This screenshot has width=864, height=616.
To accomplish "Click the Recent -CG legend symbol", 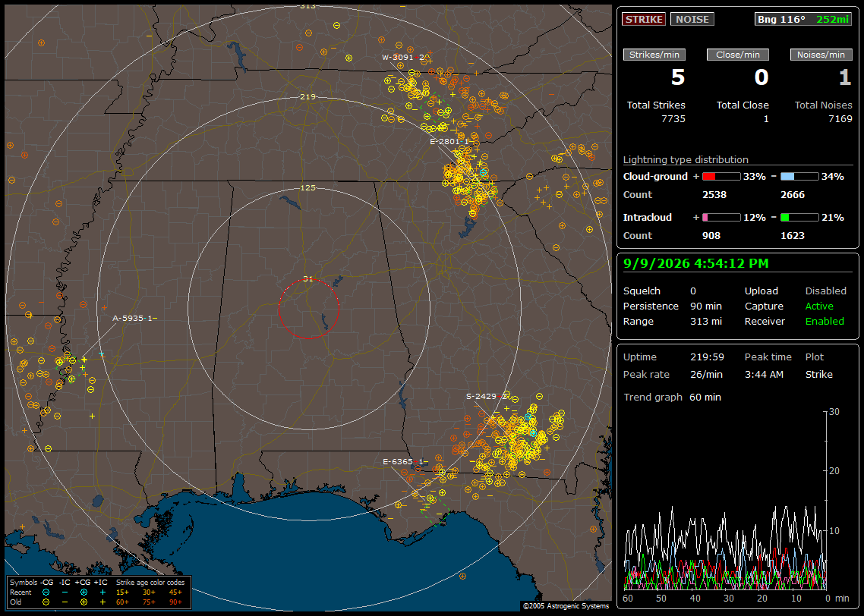I will pyautogui.click(x=46, y=592).
